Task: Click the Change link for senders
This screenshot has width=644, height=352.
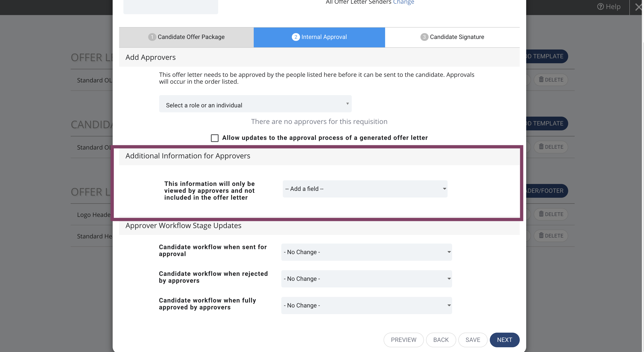Action: 403,2
